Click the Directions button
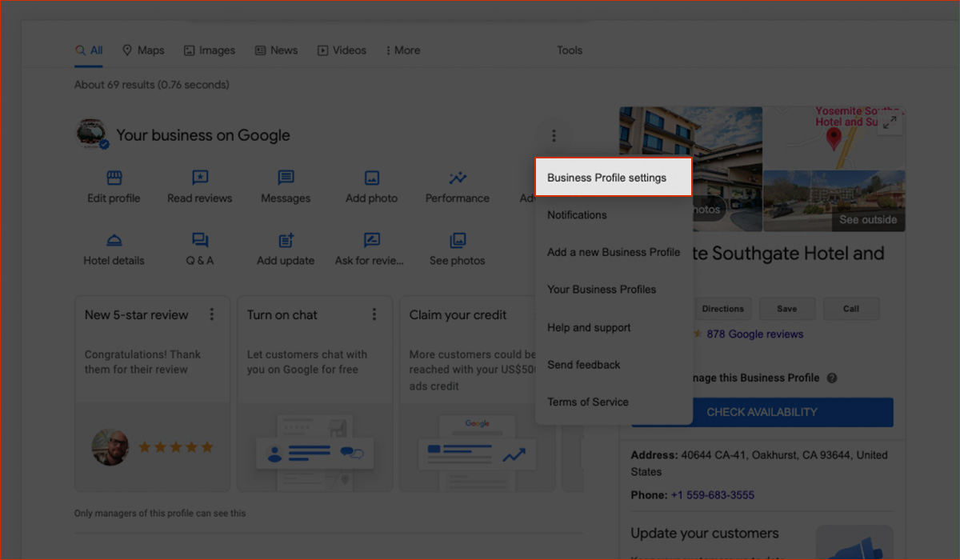Screen dimensions: 960x560 722,309
